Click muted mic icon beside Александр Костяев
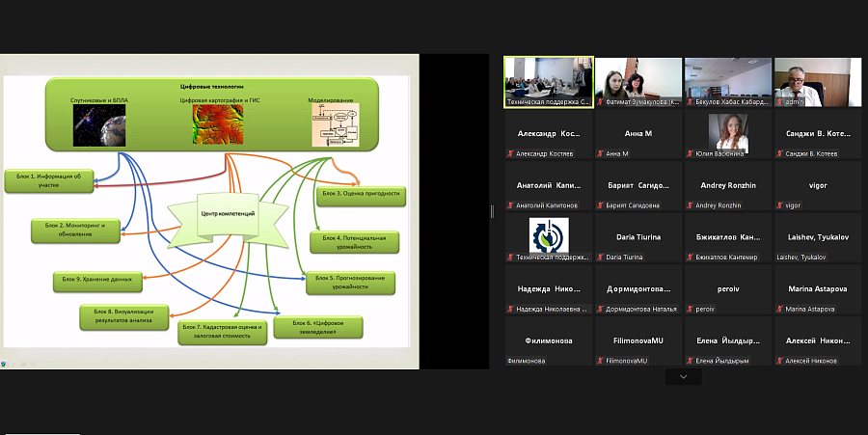This screenshot has width=868, height=435. (x=510, y=154)
